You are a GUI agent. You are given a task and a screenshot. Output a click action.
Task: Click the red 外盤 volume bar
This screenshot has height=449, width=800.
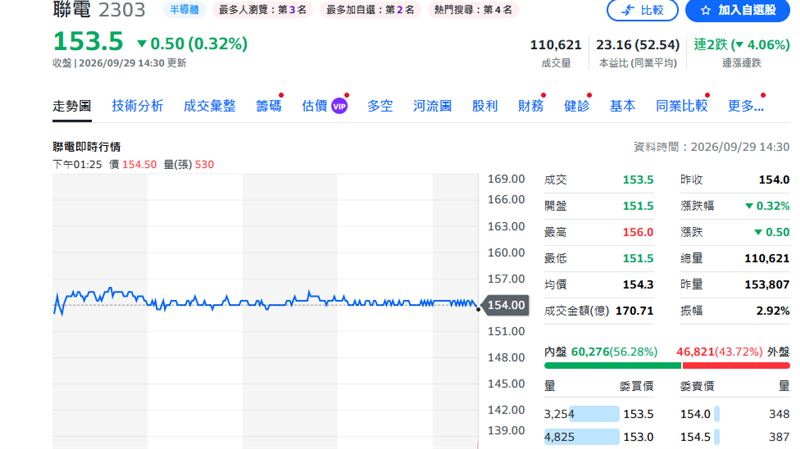click(x=736, y=365)
